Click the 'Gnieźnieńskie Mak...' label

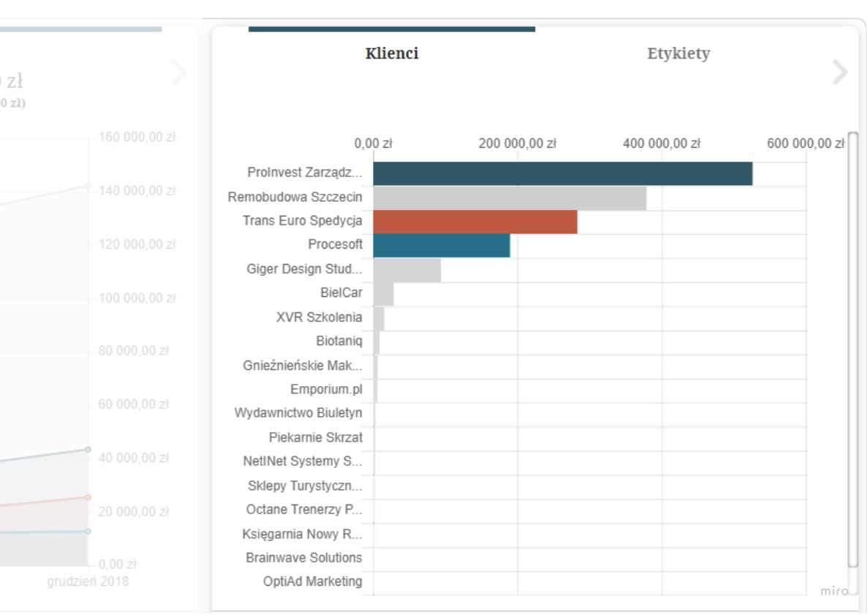click(302, 366)
